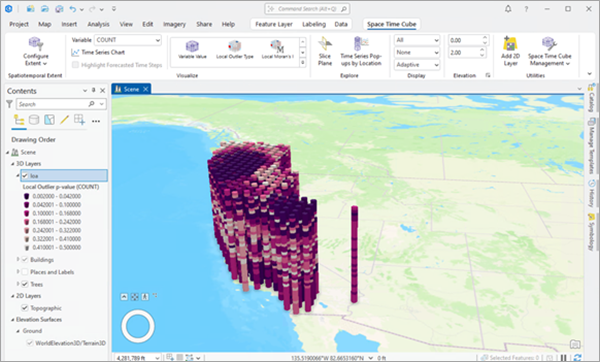
Task: Select Variable Value visualization
Action: point(192,50)
